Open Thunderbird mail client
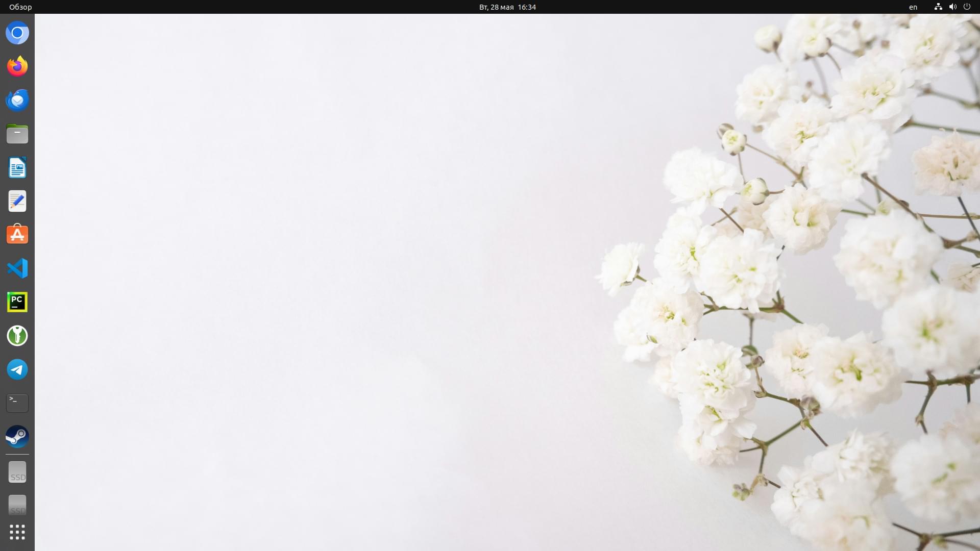The image size is (980, 551). (x=17, y=100)
